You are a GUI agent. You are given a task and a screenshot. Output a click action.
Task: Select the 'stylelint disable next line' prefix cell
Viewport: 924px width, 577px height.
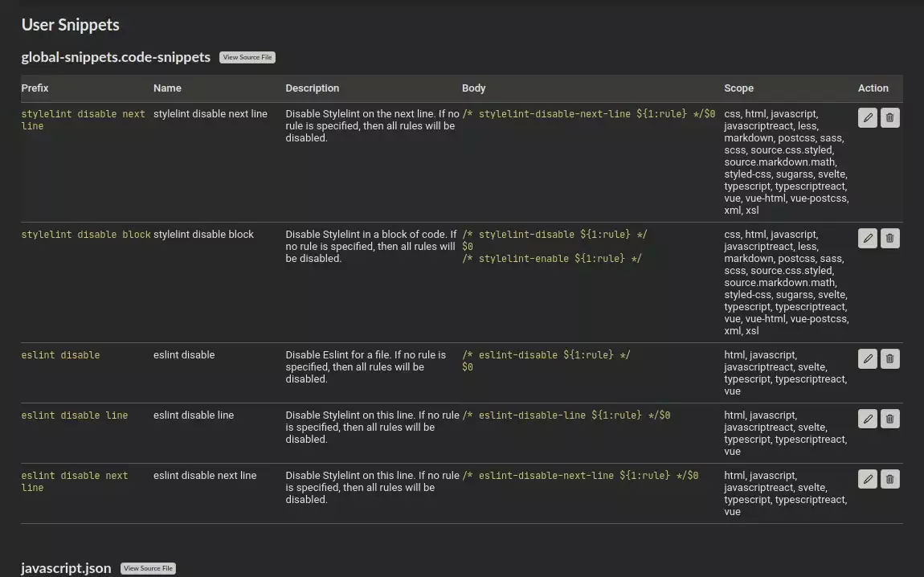[83, 120]
